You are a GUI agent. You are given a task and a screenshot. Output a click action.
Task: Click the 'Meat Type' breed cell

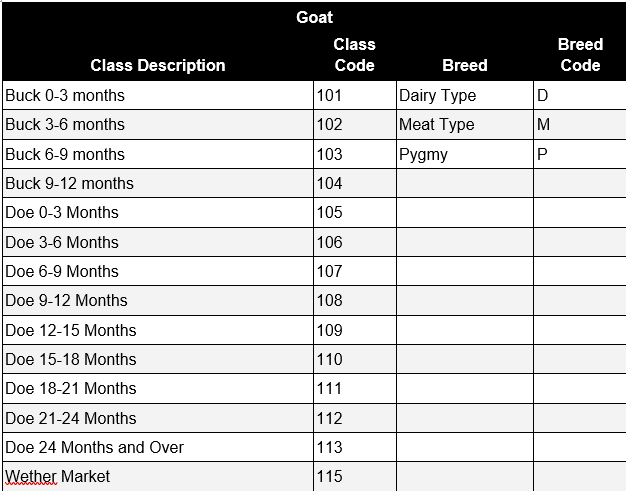click(x=465, y=125)
